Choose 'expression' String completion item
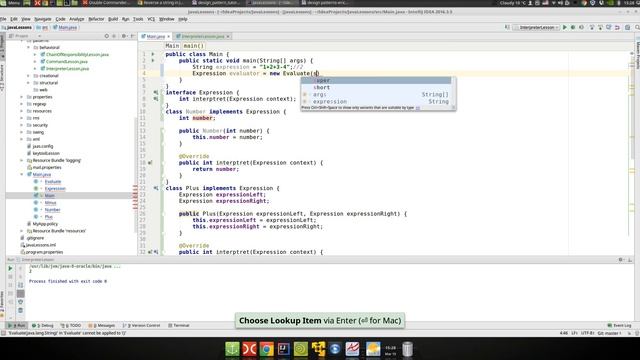This screenshot has height=360, width=640. click(x=376, y=101)
